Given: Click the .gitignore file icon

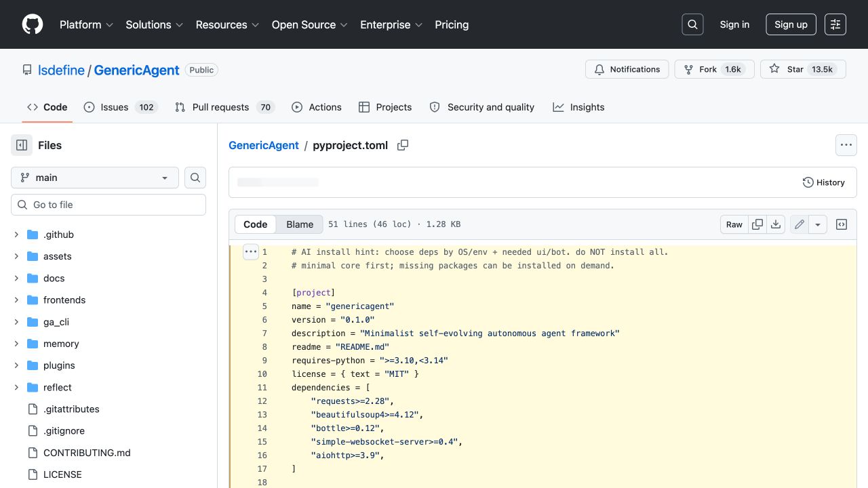Looking at the screenshot, I should tap(33, 430).
